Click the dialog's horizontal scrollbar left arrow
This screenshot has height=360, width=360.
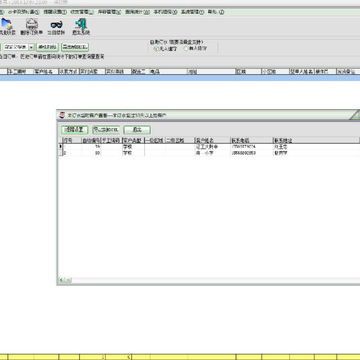click(61, 280)
